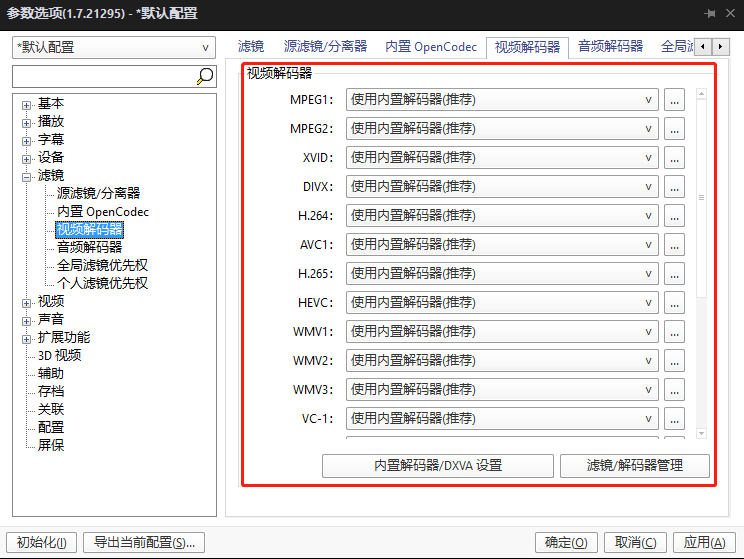Focus the settings search input field
The height and width of the screenshot is (559, 744).
104,77
